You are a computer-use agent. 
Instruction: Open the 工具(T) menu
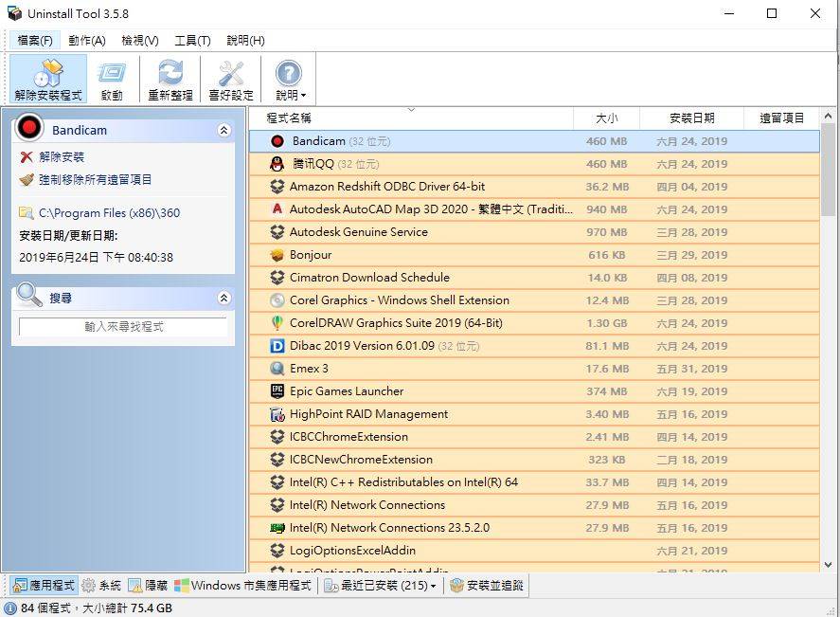pyautogui.click(x=192, y=40)
